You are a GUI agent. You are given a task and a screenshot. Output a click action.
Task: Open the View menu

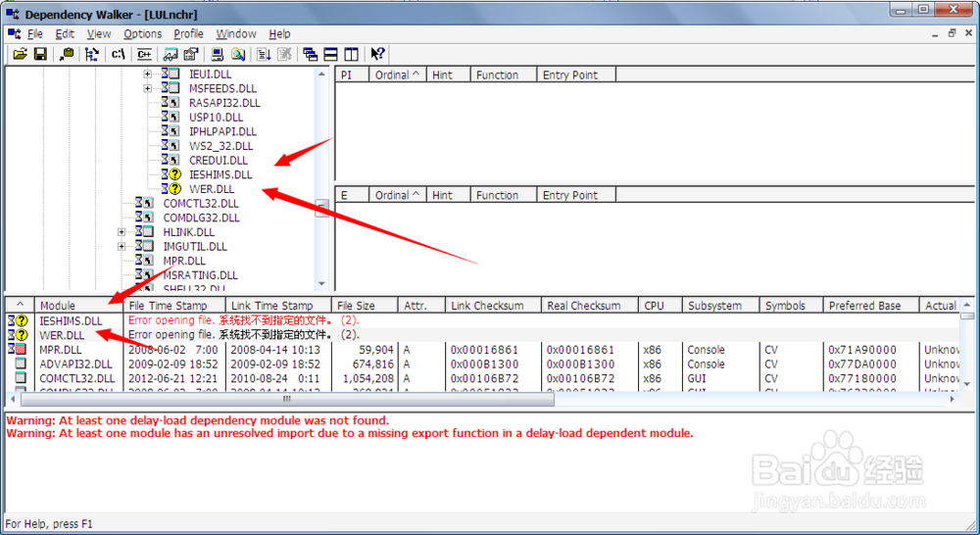(x=99, y=33)
